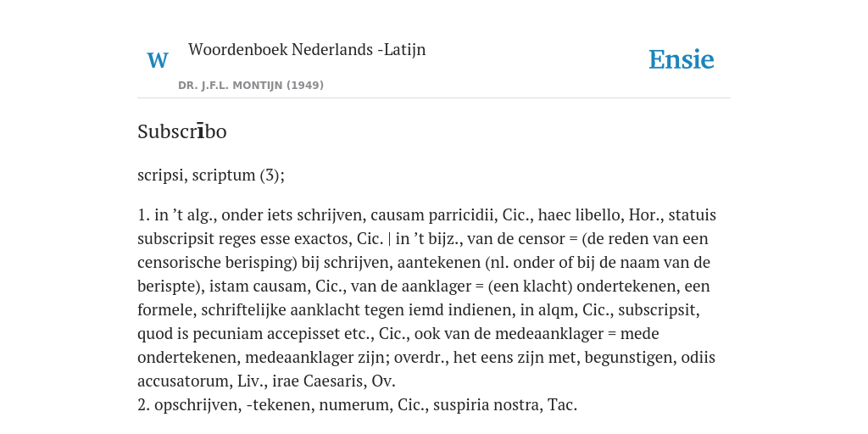
Task: Click the citation 'suspiria nostra, Tac.'
Action: (x=505, y=405)
